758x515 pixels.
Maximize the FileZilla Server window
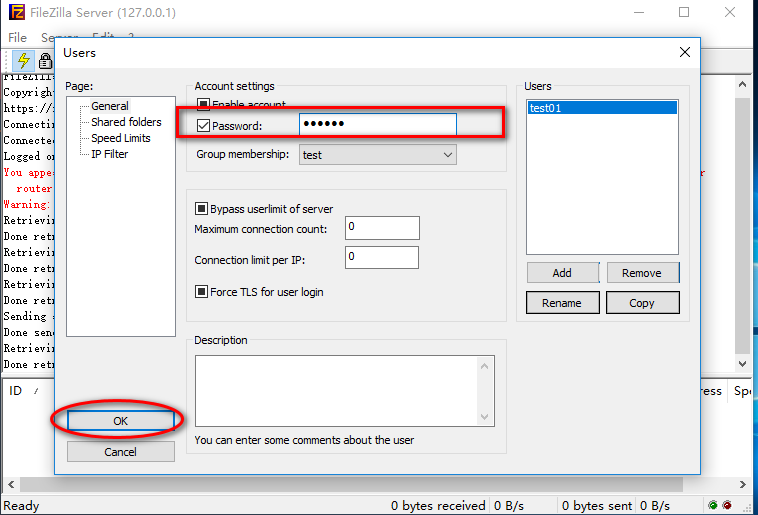(x=684, y=12)
